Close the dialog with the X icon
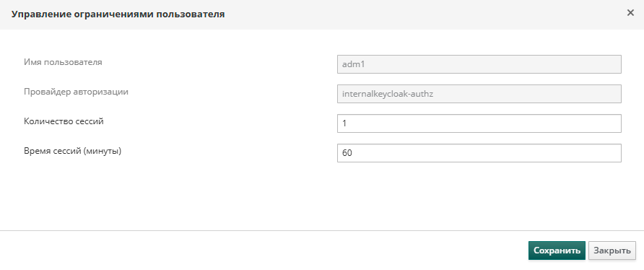 click(x=630, y=13)
